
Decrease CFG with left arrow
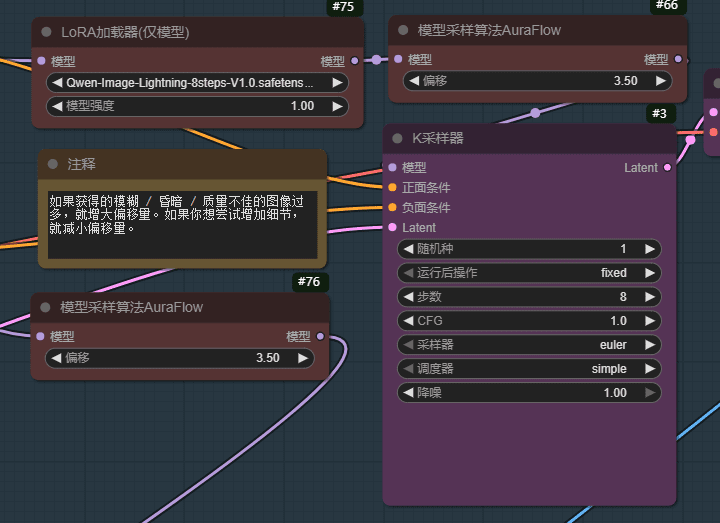(409, 321)
